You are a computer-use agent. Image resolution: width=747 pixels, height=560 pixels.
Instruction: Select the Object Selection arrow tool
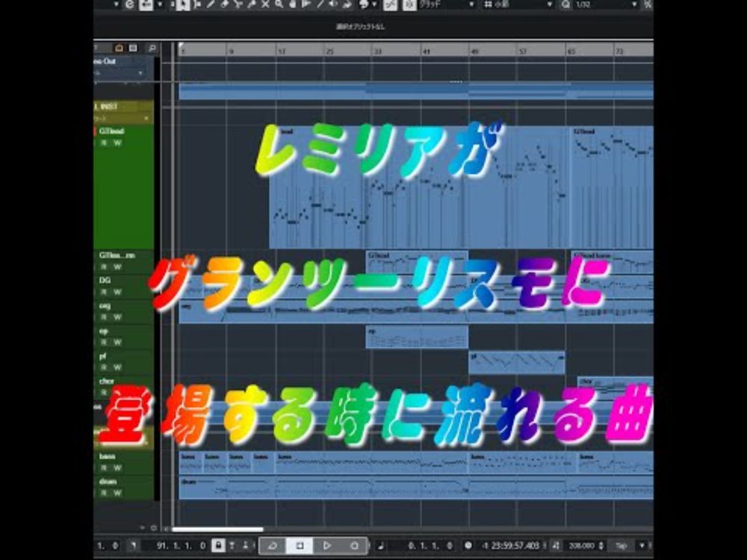[182, 4]
